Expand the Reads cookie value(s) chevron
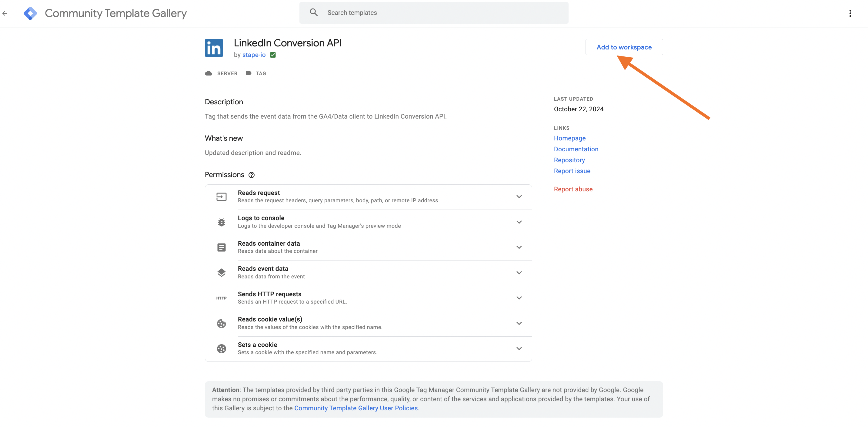868x427 pixels. click(x=519, y=323)
